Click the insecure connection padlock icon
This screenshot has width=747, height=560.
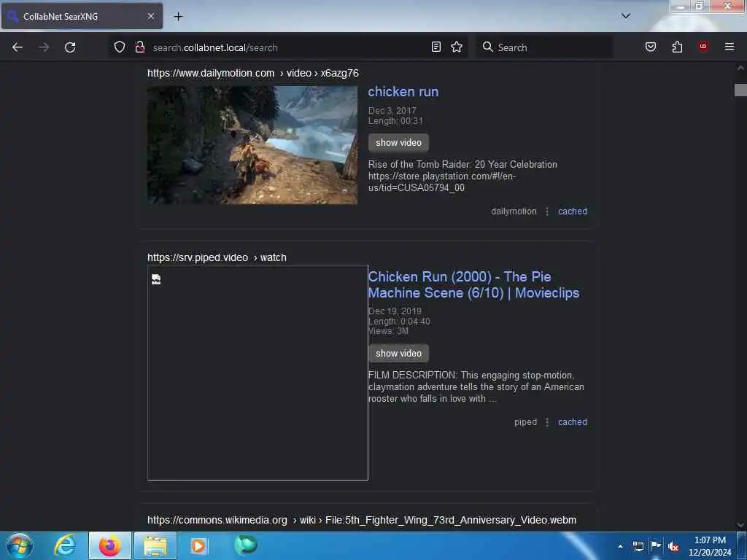[x=139, y=47]
